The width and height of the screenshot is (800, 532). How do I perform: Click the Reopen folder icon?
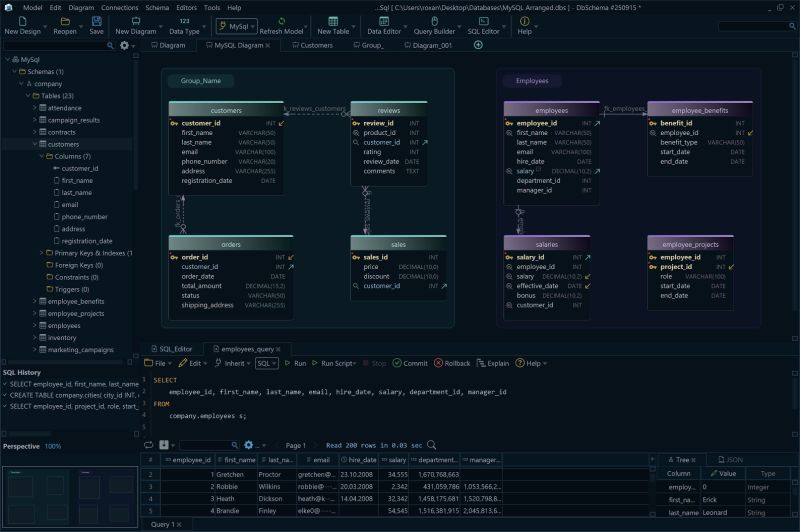65,21
